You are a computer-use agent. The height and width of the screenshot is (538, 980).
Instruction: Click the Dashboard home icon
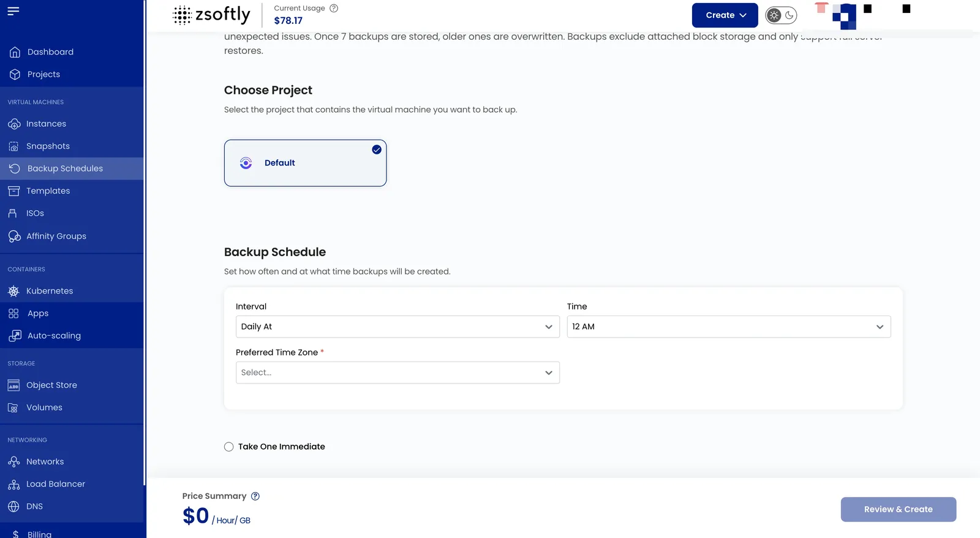[x=15, y=52]
